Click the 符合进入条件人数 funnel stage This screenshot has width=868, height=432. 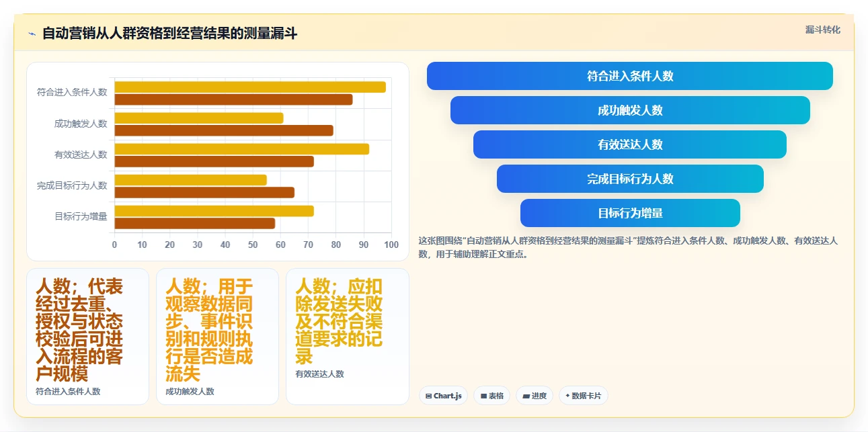tap(630, 76)
